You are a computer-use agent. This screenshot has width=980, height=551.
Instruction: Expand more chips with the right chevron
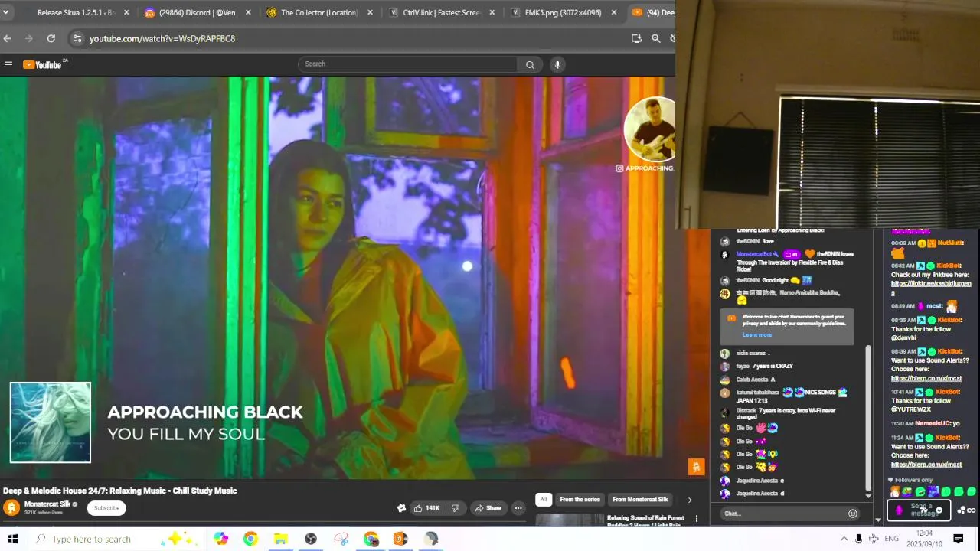(689, 500)
